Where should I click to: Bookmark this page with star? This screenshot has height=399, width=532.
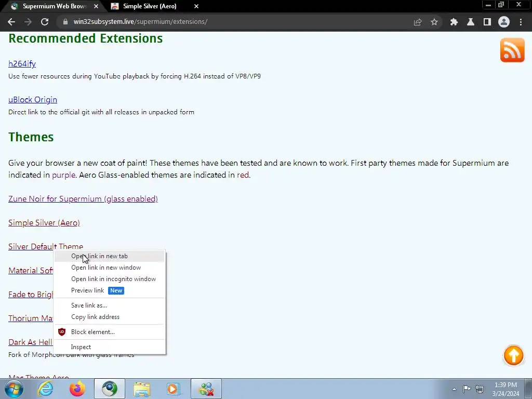(x=434, y=22)
